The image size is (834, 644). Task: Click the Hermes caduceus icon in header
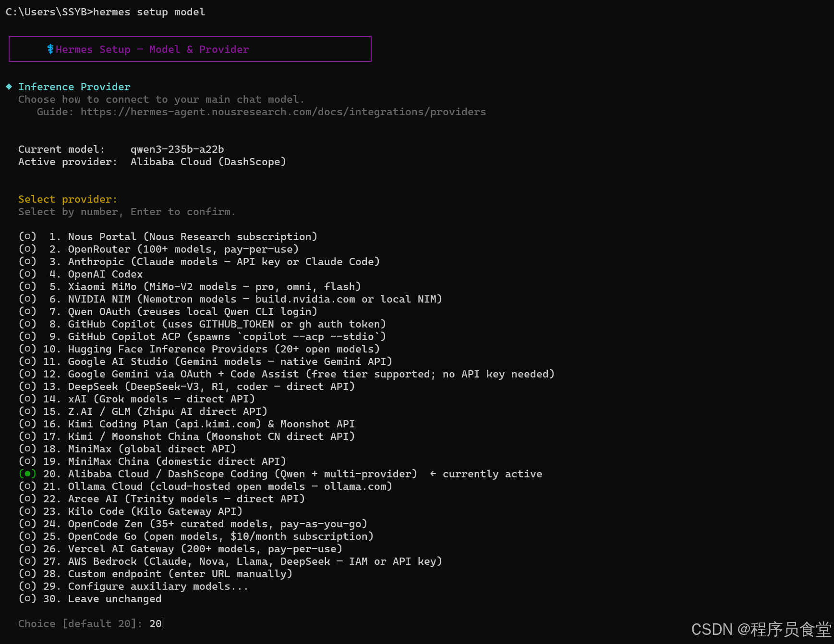50,49
